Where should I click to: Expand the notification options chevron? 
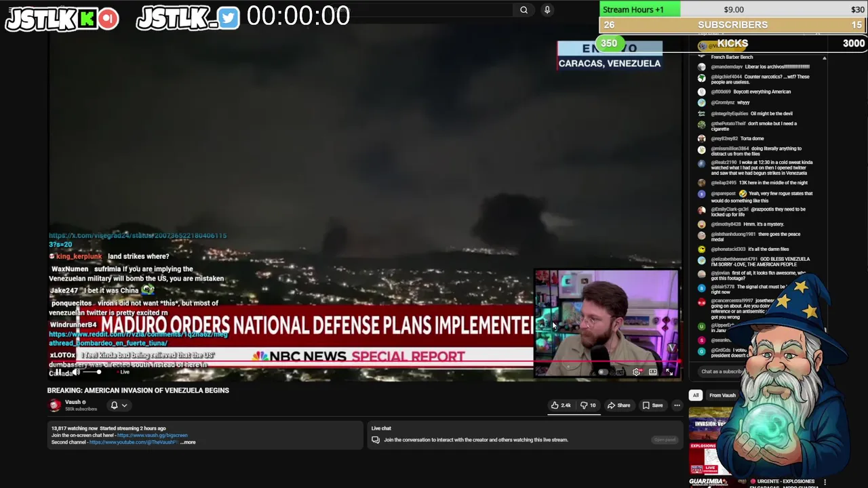pyautogui.click(x=124, y=405)
